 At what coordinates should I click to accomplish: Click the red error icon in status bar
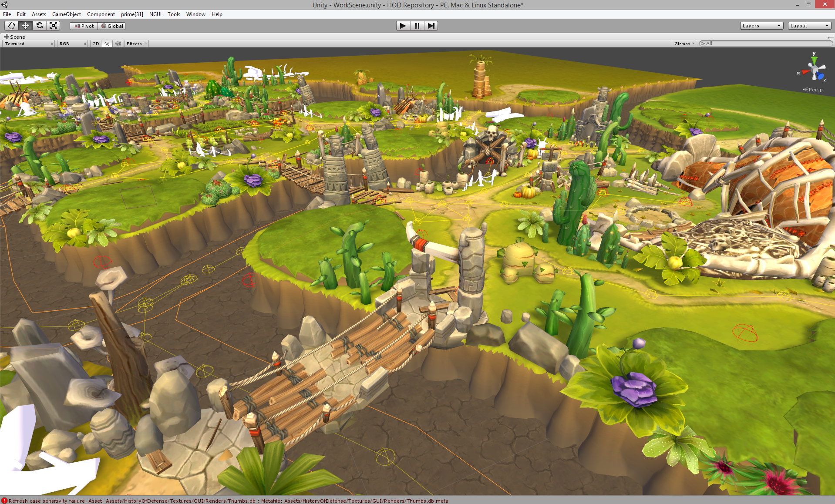click(x=4, y=501)
